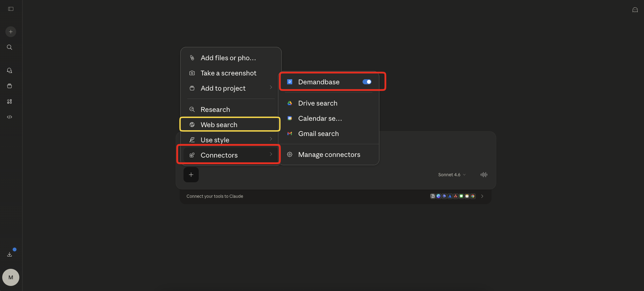Click the Demandbase logo icon
The height and width of the screenshot is (291, 644).
pyautogui.click(x=290, y=82)
